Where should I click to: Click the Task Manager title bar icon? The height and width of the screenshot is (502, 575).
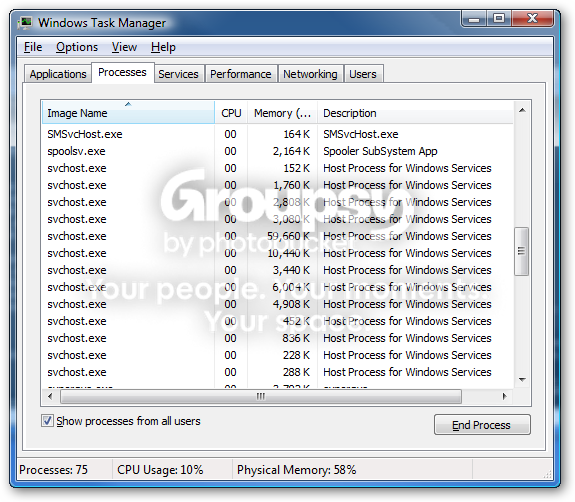tap(26, 23)
